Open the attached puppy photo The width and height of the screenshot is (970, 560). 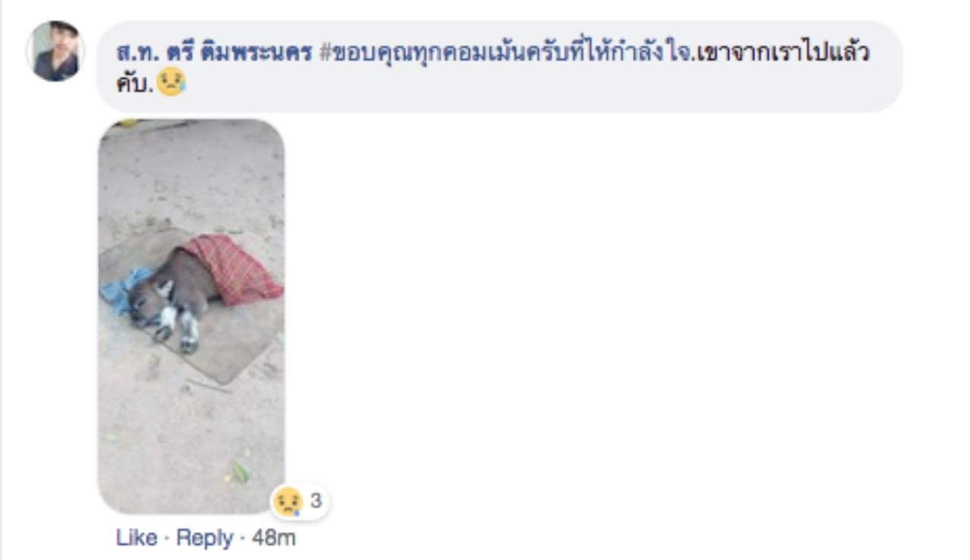coord(191,316)
